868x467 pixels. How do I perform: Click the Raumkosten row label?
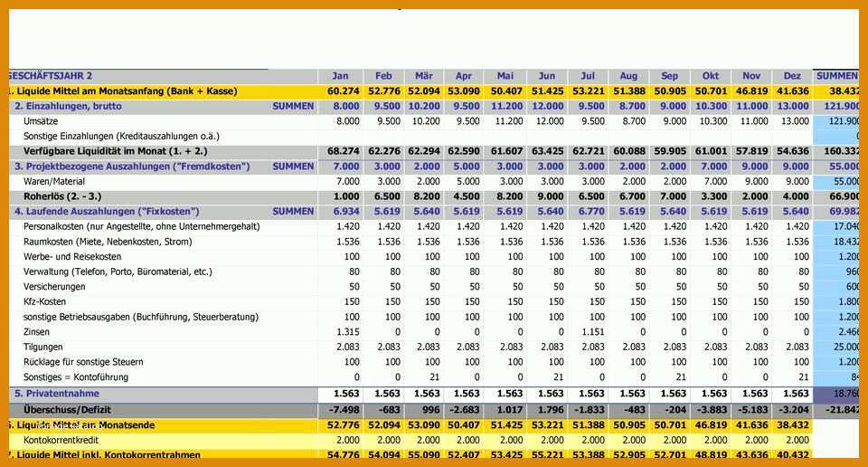(108, 242)
